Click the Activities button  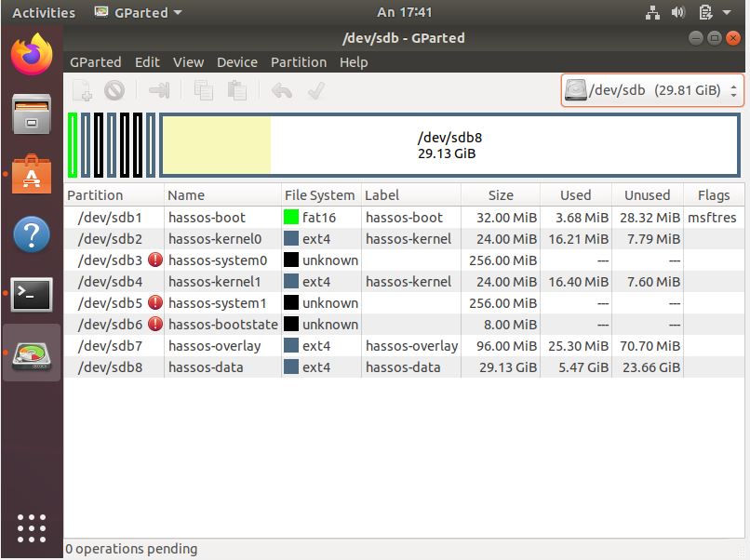[x=44, y=12]
